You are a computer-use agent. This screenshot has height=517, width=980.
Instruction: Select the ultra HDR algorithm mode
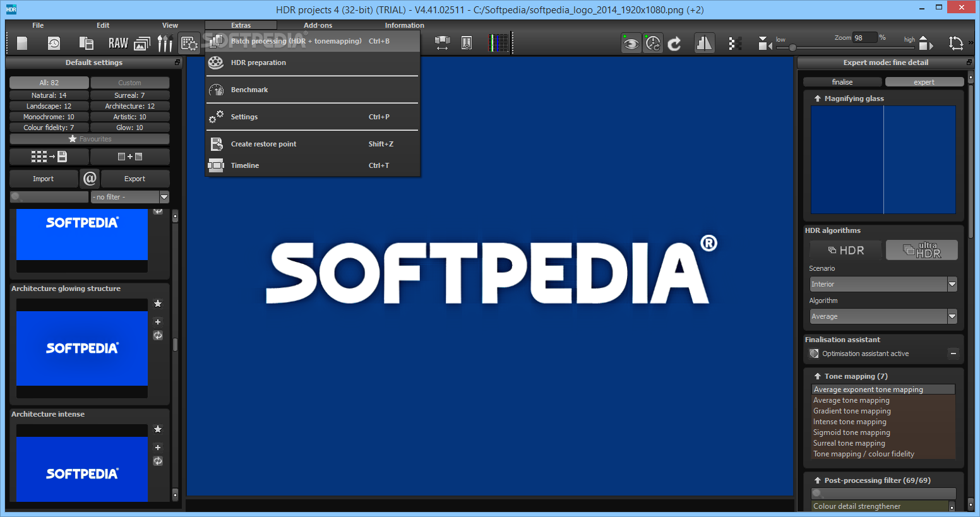[922, 250]
